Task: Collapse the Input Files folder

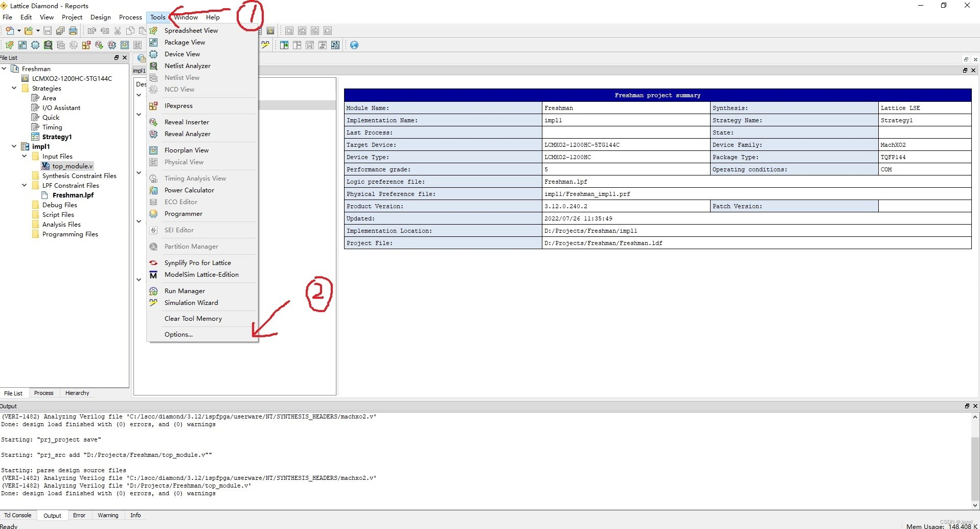Action: tap(25, 156)
